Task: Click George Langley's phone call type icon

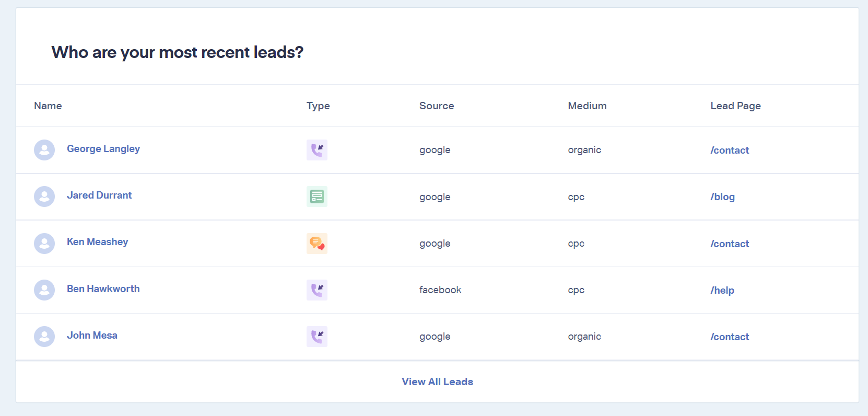Action: point(317,150)
